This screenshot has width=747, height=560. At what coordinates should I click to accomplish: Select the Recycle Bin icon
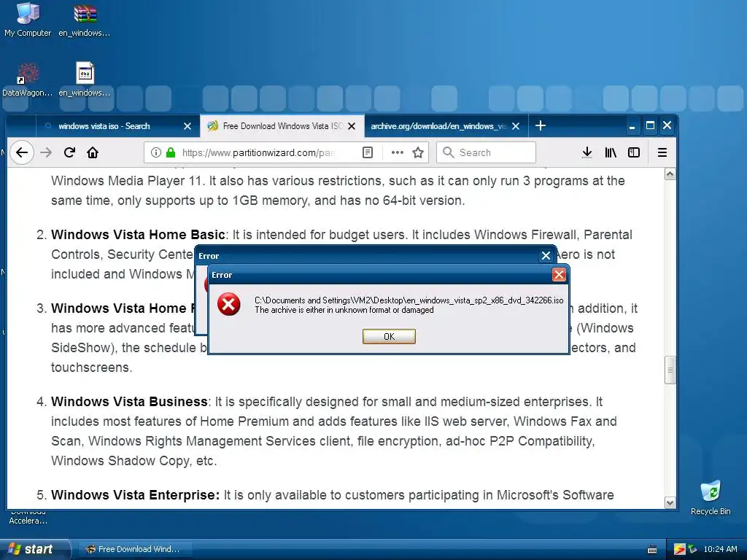coord(711,498)
